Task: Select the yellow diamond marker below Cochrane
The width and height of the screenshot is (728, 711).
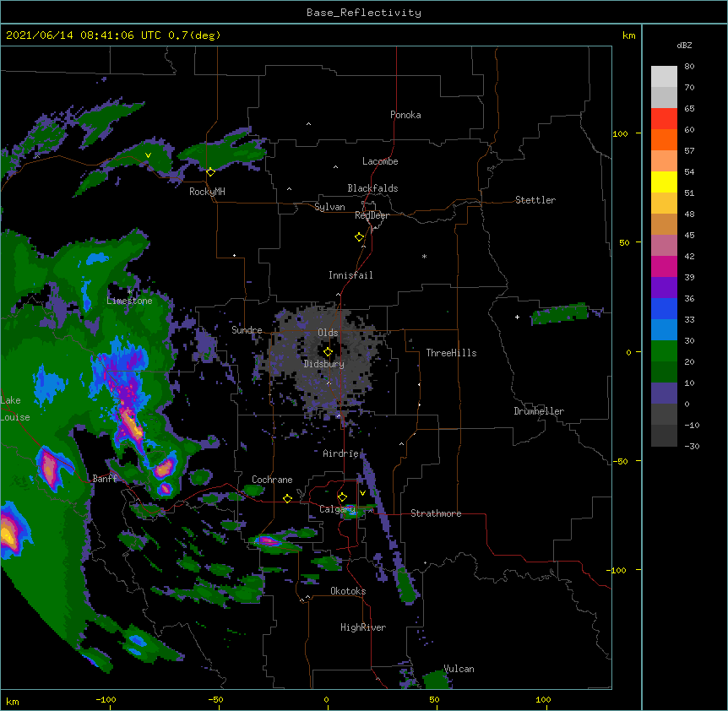Action: click(287, 498)
